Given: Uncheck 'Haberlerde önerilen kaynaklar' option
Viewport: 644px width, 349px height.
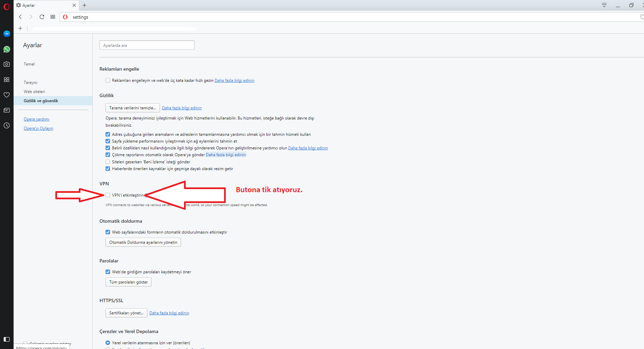Looking at the screenshot, I should pos(108,169).
